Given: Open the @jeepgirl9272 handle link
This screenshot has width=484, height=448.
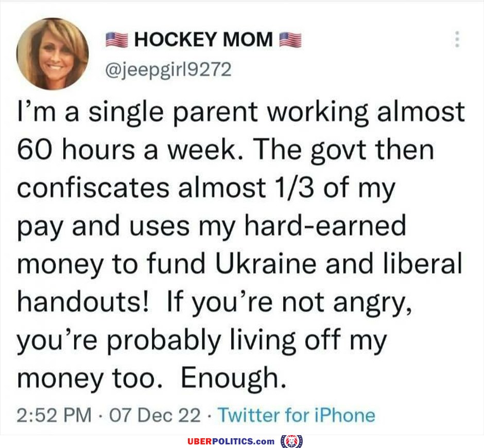Looking at the screenshot, I should (168, 68).
